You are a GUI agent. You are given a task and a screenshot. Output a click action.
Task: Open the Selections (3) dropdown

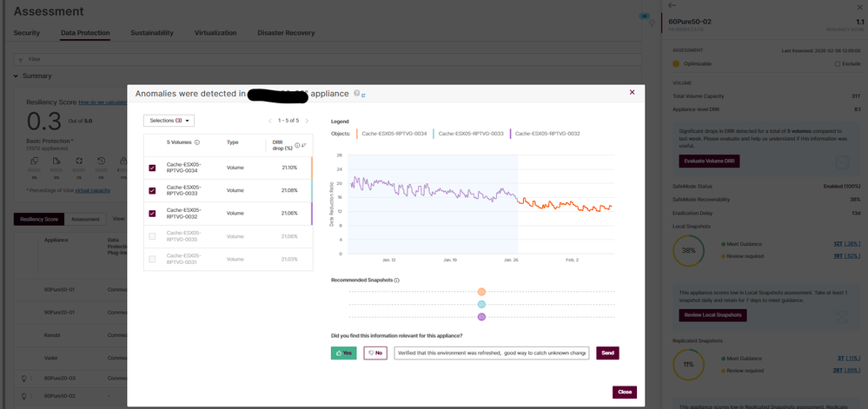pos(169,121)
